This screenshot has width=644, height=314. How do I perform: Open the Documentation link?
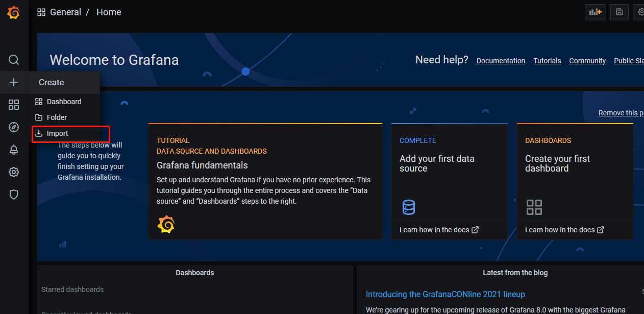(x=501, y=61)
